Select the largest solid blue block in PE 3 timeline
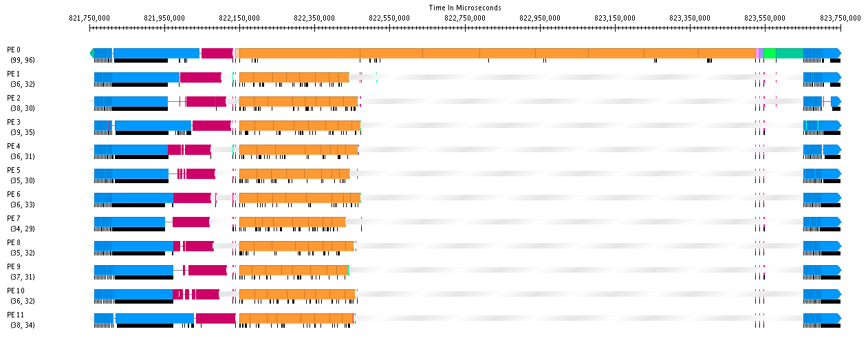868x347 pixels. coord(153,125)
